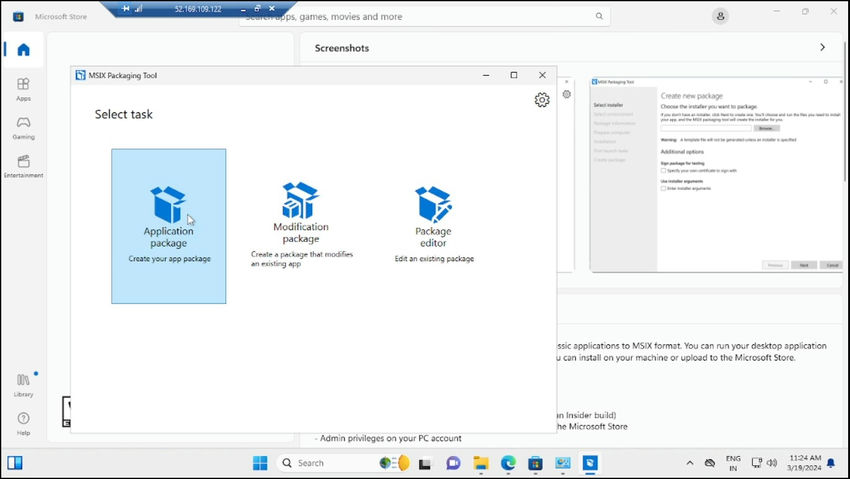Screen dimensions: 850x479
Task: Launch Microsoft Edge from taskbar
Action: [x=508, y=463]
